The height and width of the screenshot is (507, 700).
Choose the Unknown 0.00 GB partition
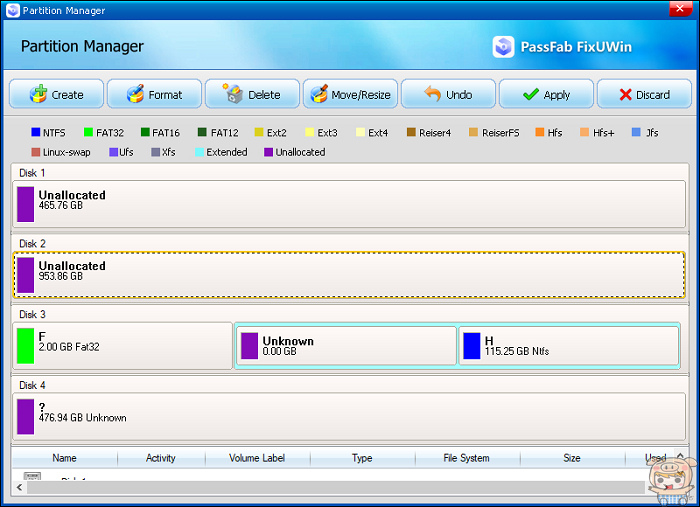click(346, 346)
